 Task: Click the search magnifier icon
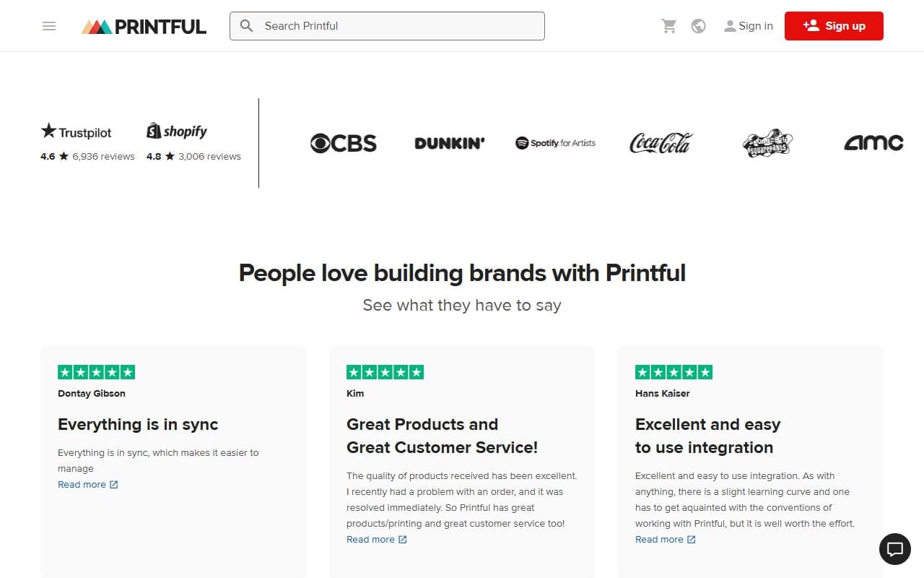246,26
